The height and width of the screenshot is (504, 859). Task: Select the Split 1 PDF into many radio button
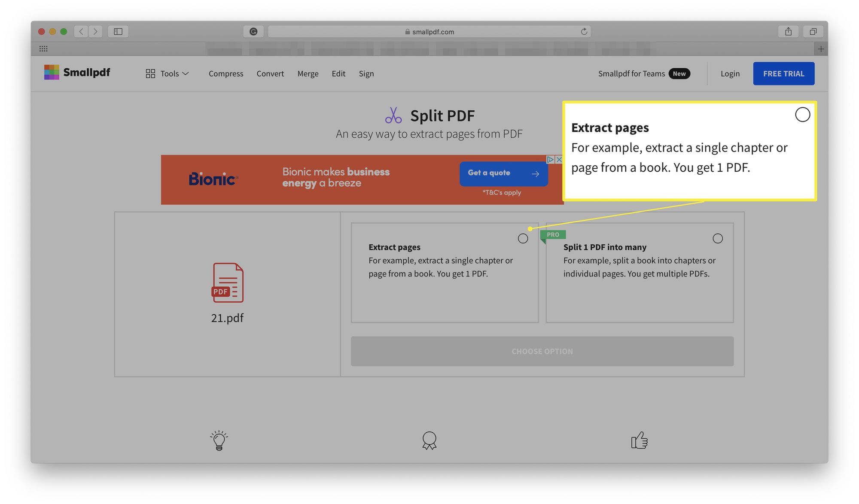click(x=718, y=238)
